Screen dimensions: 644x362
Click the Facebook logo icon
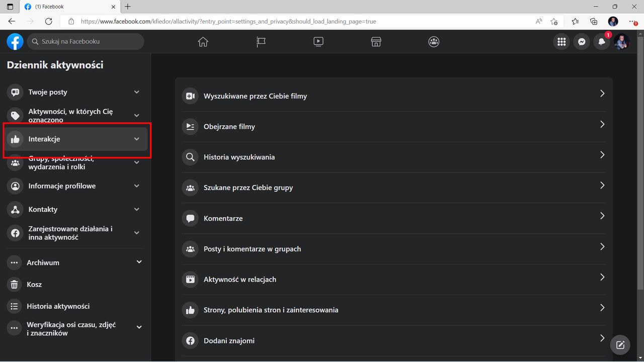(15, 42)
